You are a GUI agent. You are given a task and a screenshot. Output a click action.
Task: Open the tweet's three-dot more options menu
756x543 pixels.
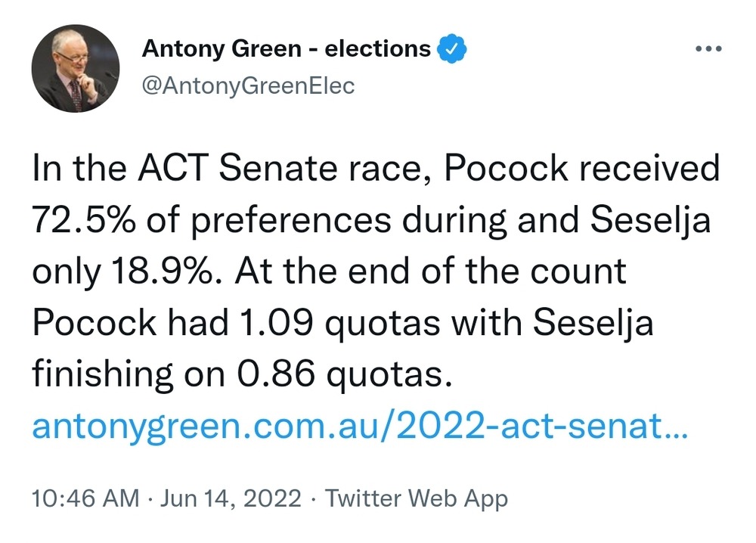(708, 50)
